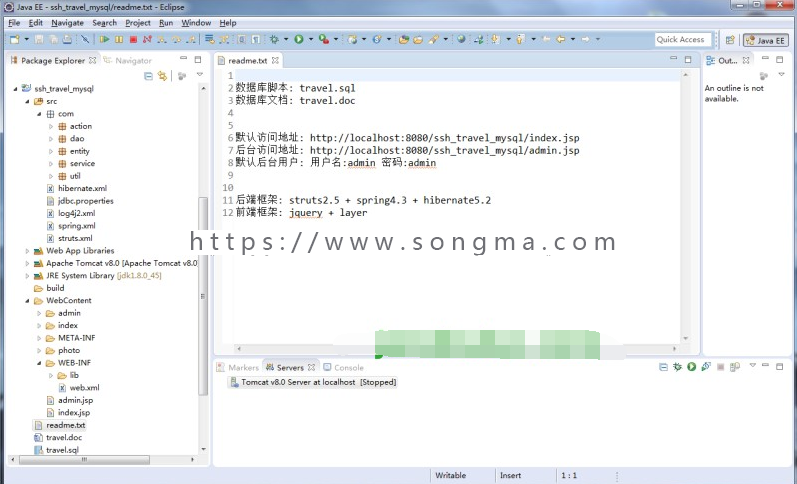This screenshot has height=484, width=797.
Task: Click the green Run icon in main toolbar
Action: [x=299, y=39]
